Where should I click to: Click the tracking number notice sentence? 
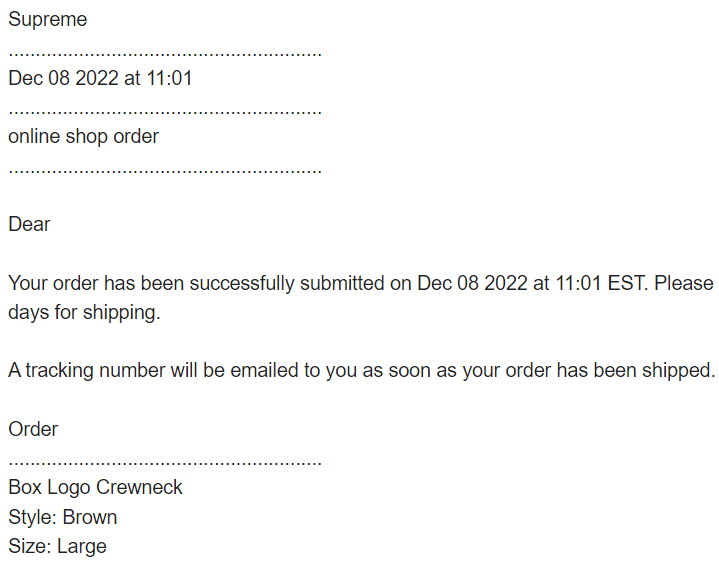[x=362, y=370]
